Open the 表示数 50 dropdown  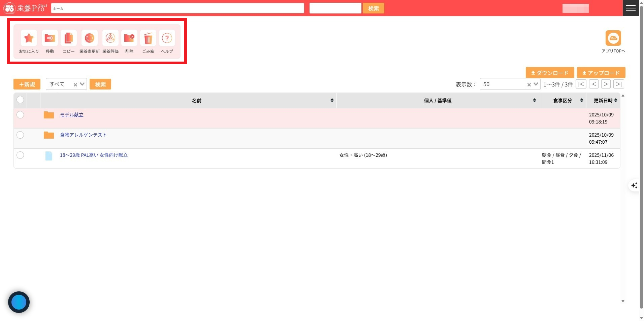pyautogui.click(x=536, y=84)
